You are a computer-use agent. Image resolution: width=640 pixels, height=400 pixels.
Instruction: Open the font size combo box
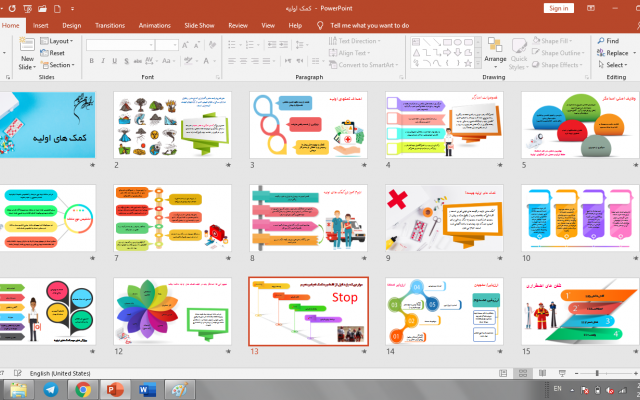coord(167,44)
